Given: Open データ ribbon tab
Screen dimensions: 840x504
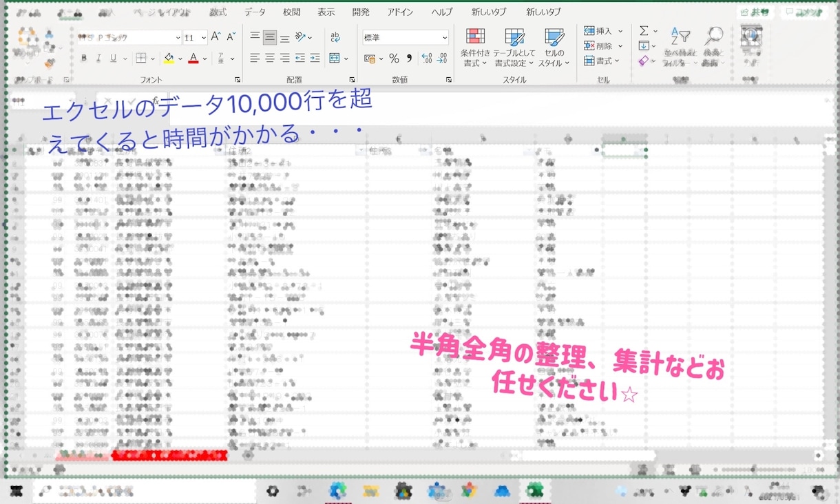Looking at the screenshot, I should (x=255, y=12).
